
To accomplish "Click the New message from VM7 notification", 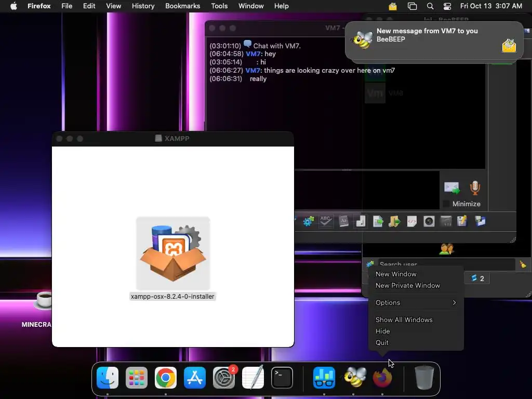I will (x=434, y=41).
